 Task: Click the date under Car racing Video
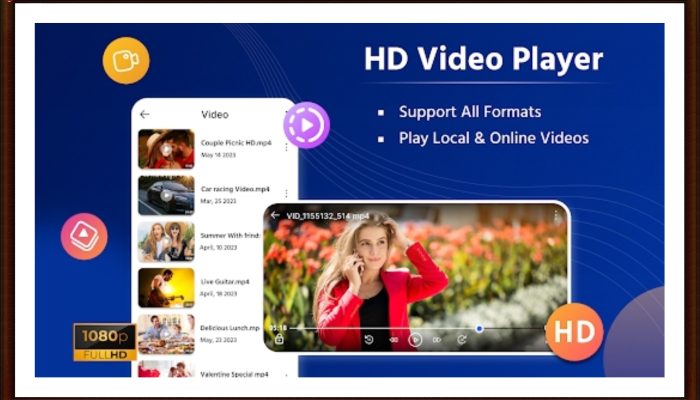pos(218,201)
